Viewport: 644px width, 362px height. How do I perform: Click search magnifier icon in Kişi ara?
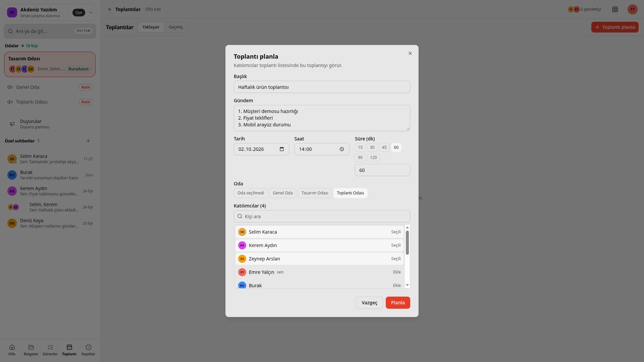pos(240,216)
